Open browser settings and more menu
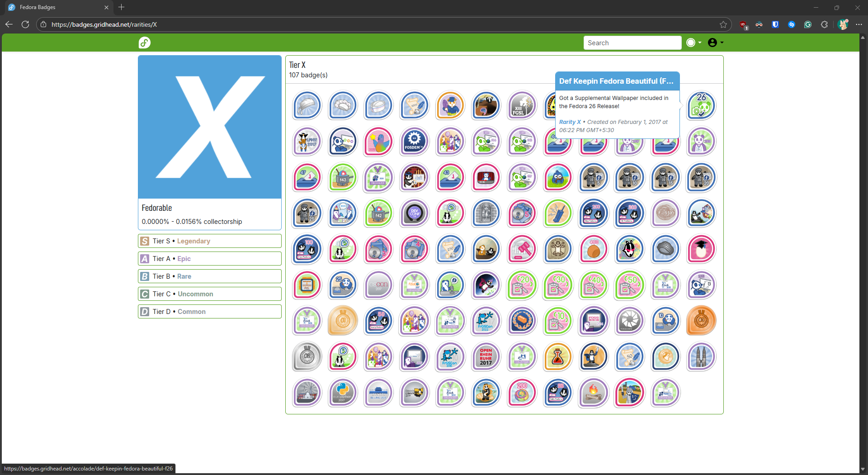868x475 pixels. tap(859, 25)
